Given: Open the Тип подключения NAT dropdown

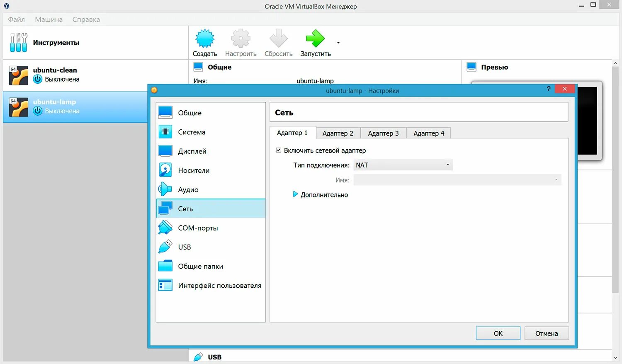Looking at the screenshot, I should tap(403, 165).
